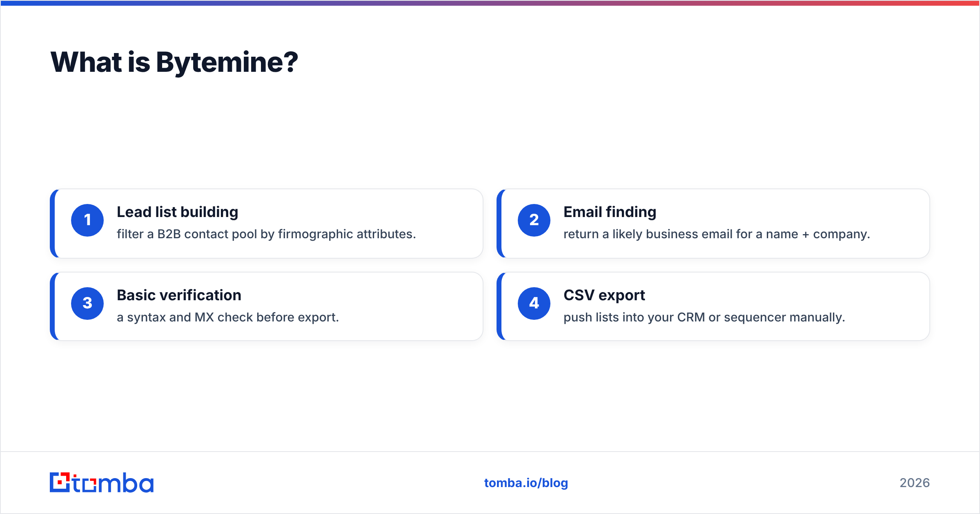980x514 pixels.
Task: Select the Basic verification heading
Action: click(x=179, y=295)
